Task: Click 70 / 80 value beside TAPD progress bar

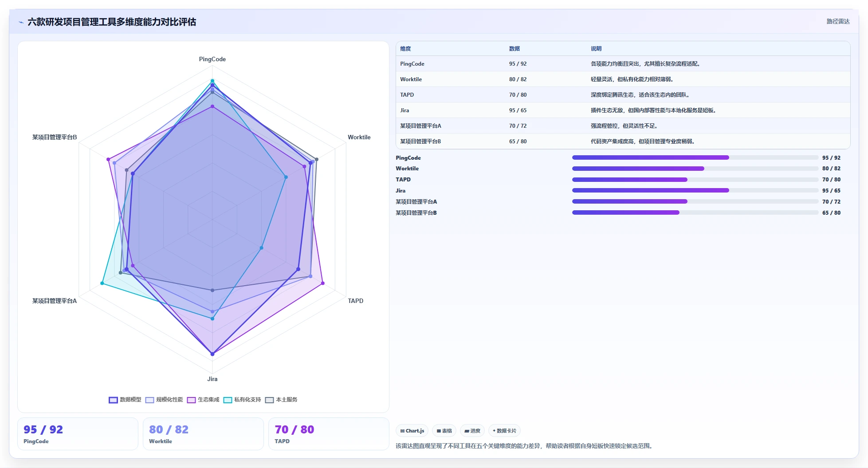Action: pos(831,180)
